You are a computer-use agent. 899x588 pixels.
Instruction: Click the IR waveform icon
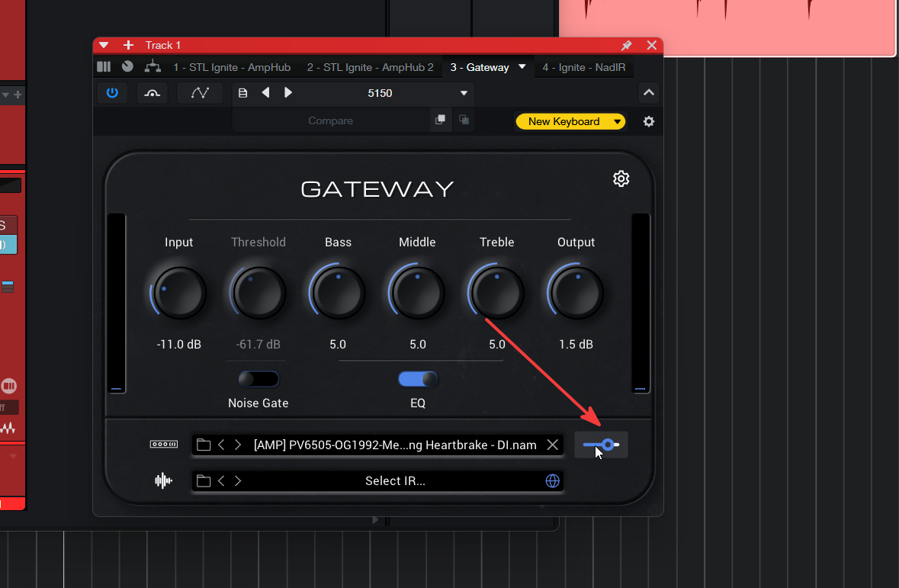point(163,480)
